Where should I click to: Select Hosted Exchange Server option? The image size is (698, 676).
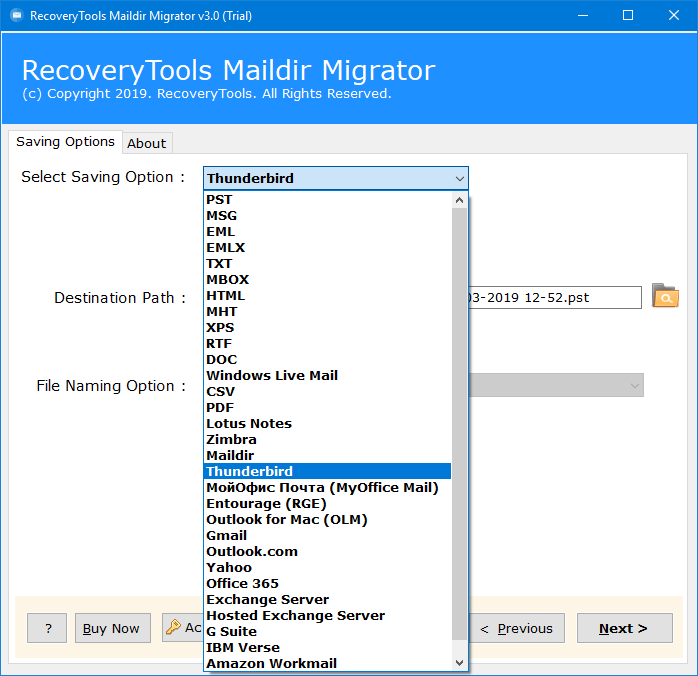pyautogui.click(x=327, y=615)
